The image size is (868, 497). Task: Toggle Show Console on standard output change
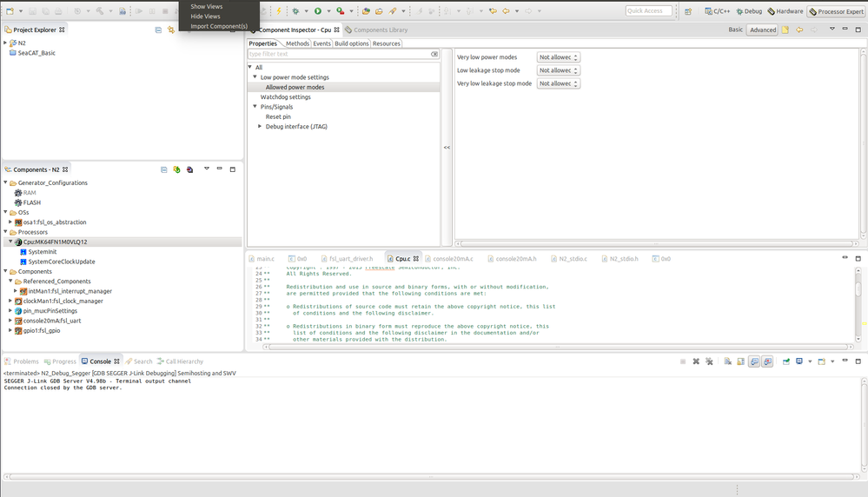[x=754, y=361]
